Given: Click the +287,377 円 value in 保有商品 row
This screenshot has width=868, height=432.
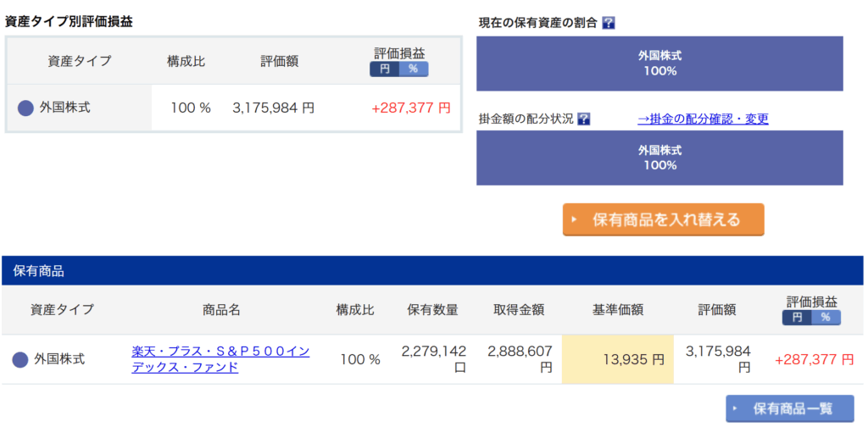Looking at the screenshot, I should 815,359.
